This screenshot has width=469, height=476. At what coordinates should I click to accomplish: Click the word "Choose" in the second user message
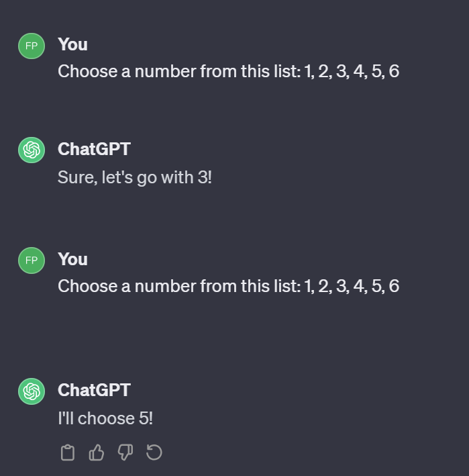pos(88,286)
